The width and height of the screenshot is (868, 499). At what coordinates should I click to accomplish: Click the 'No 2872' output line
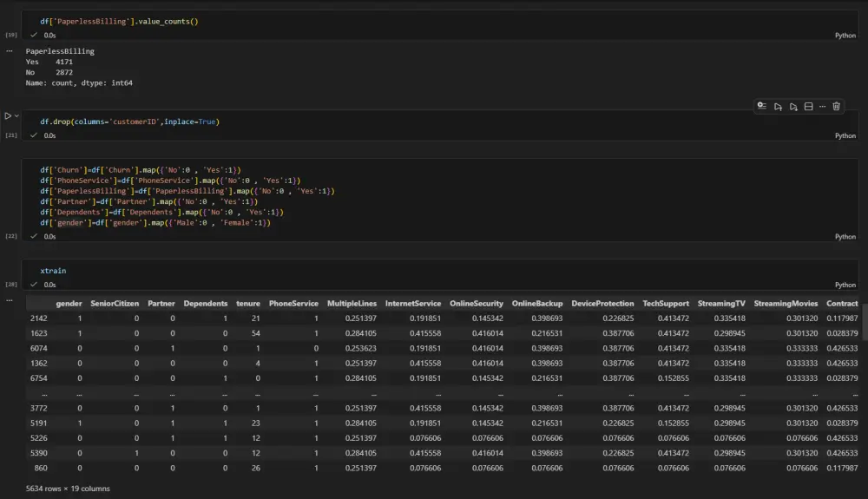point(49,72)
